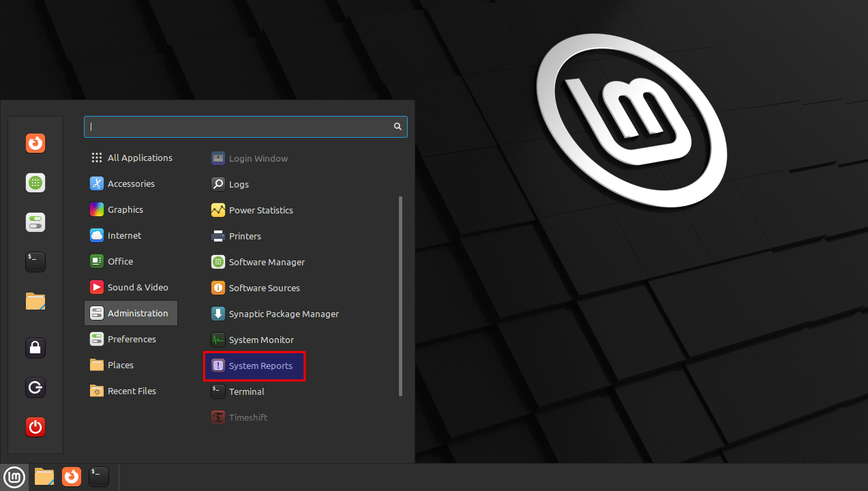Image resolution: width=868 pixels, height=491 pixels.
Task: Launch Software Manager from favorites sidebar
Action: (x=35, y=183)
